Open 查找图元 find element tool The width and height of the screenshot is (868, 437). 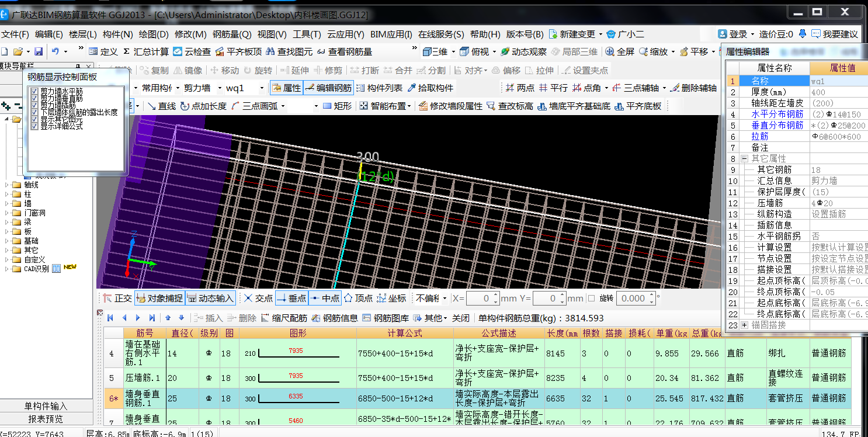[x=289, y=51]
